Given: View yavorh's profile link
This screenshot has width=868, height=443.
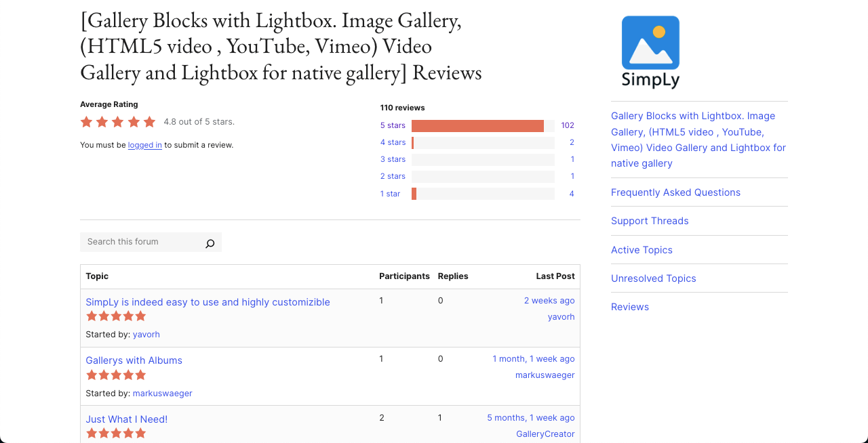Looking at the screenshot, I should pos(146,334).
